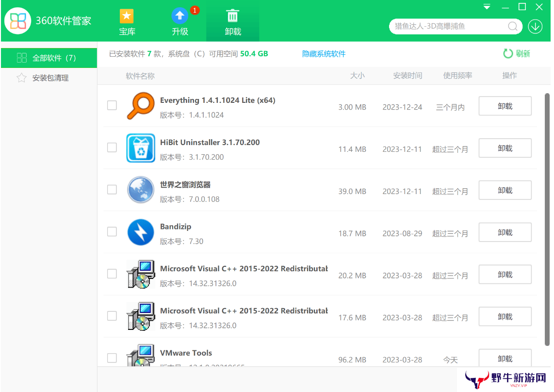Check the Bandizip checkbox
The width and height of the screenshot is (554, 392).
(x=112, y=231)
